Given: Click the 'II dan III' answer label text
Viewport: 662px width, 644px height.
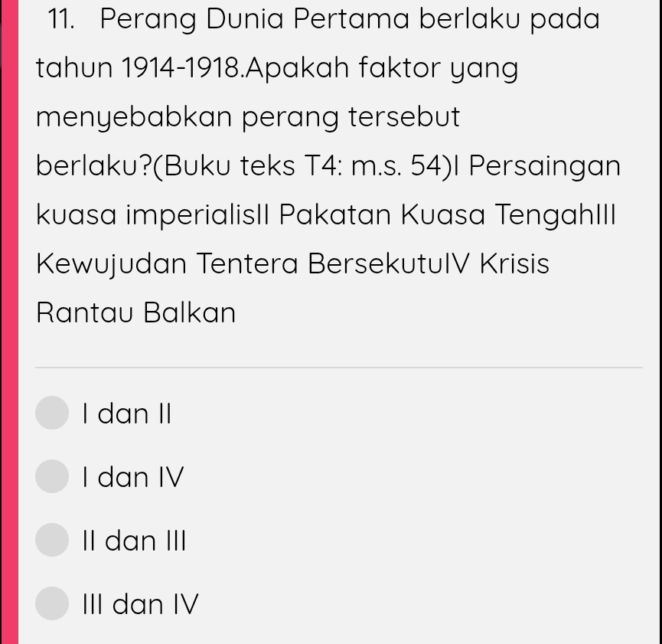Looking at the screenshot, I should [x=135, y=541].
